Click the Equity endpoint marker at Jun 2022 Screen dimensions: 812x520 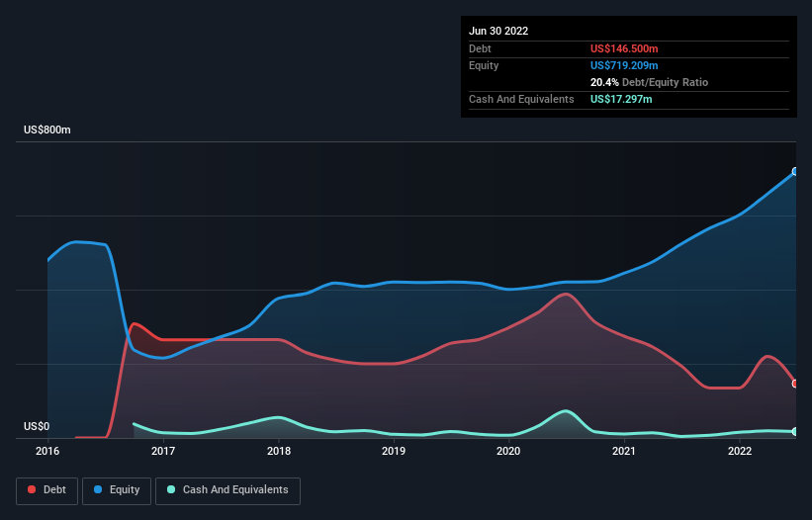[x=795, y=171]
